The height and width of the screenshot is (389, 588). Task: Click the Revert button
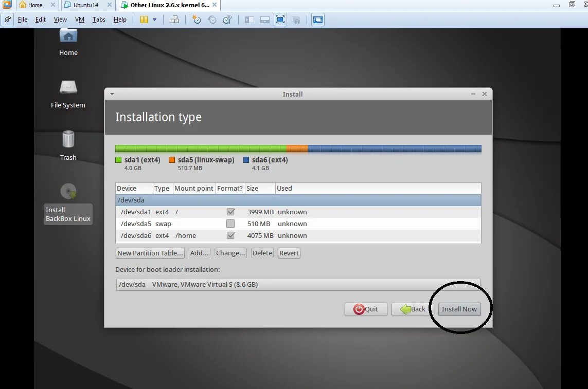tap(289, 253)
